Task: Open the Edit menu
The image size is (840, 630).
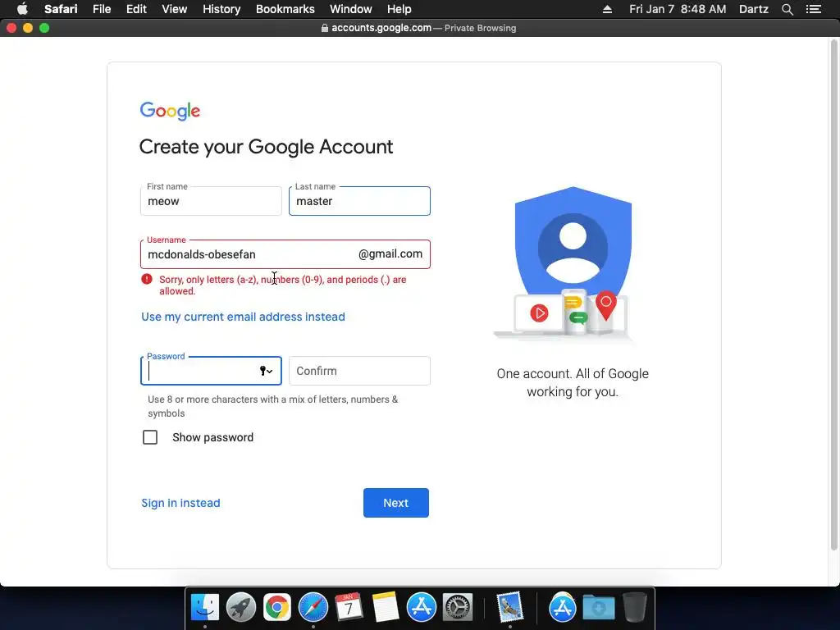Action: [x=137, y=9]
